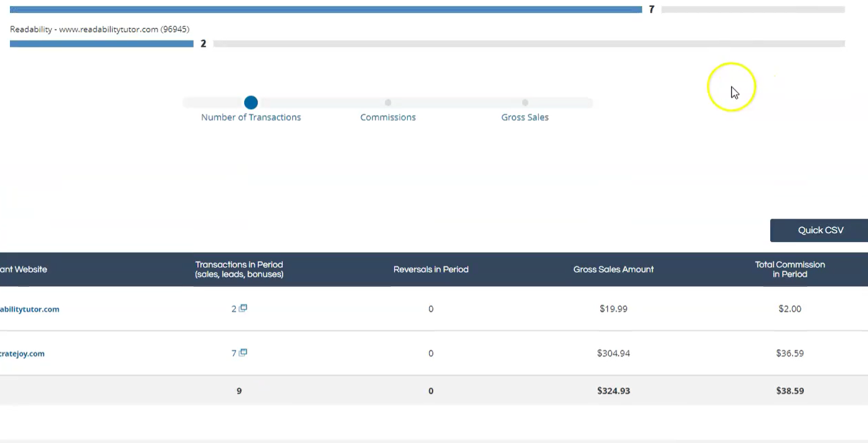This screenshot has width=868, height=443.
Task: Download the Quick CSV report
Action: click(x=819, y=230)
